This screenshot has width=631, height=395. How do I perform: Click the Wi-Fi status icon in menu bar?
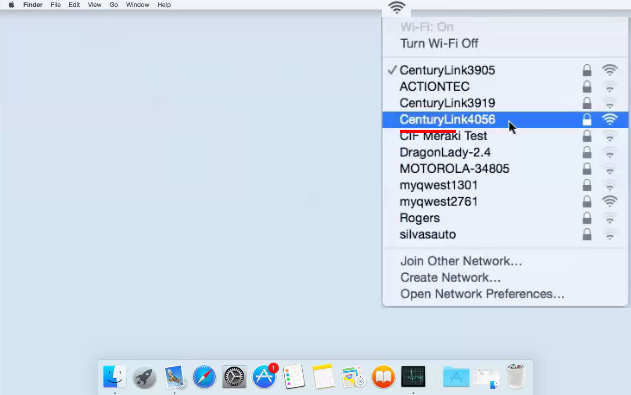(396, 8)
